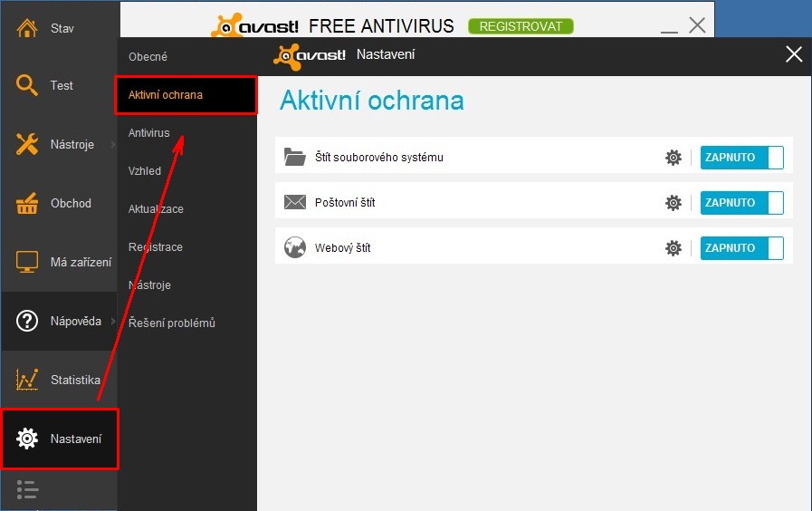Screen dimensions: 812x511
Task: Open the Vzhled settings tab
Action: (145, 170)
